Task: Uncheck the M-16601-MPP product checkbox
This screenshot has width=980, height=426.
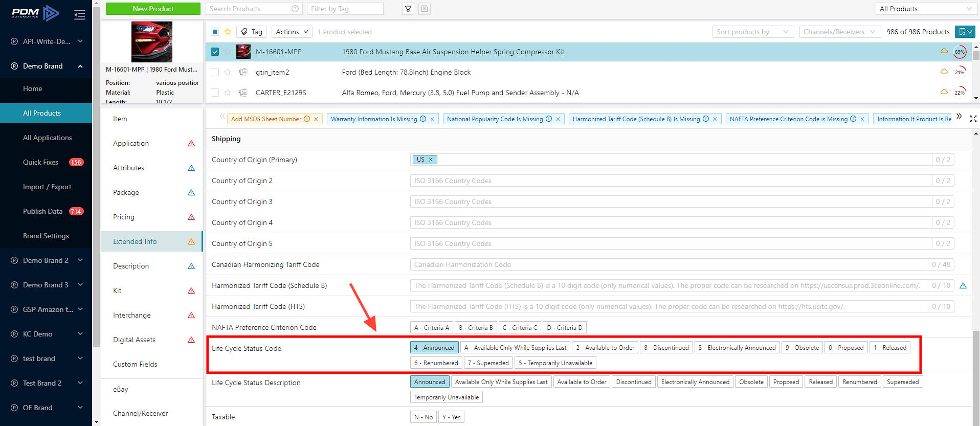Action: click(x=215, y=52)
